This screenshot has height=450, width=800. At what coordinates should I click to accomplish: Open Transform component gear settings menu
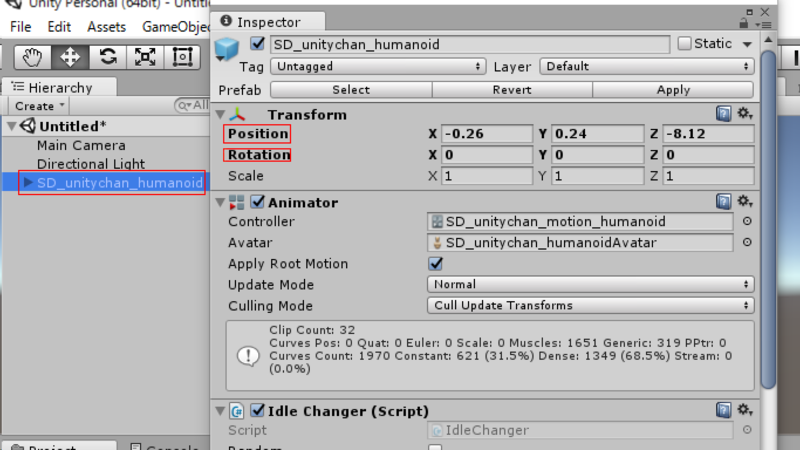pos(745,113)
